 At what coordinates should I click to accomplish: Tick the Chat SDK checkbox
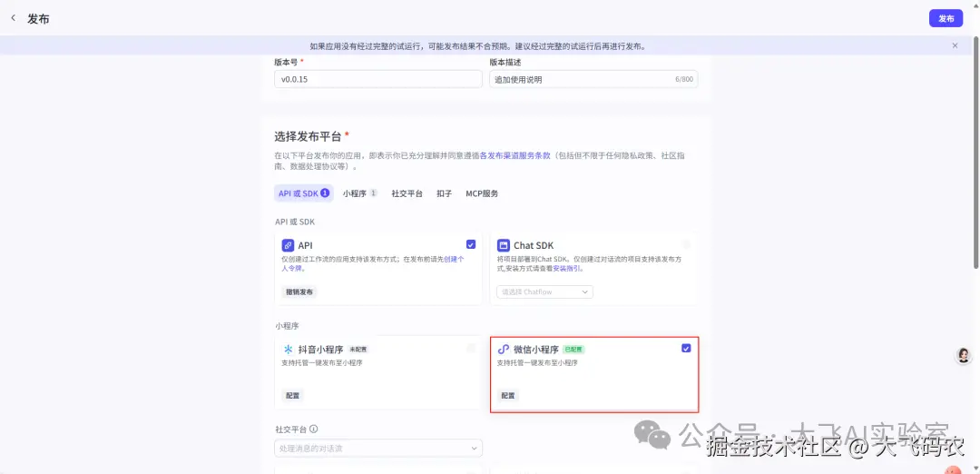click(686, 244)
